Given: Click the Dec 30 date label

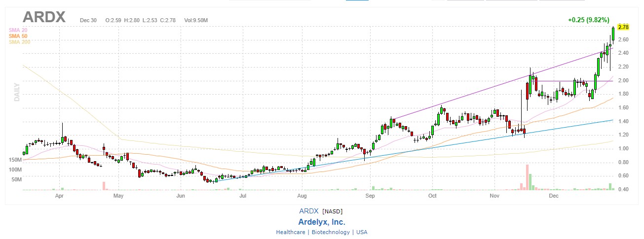Looking at the screenshot, I should point(87,20).
